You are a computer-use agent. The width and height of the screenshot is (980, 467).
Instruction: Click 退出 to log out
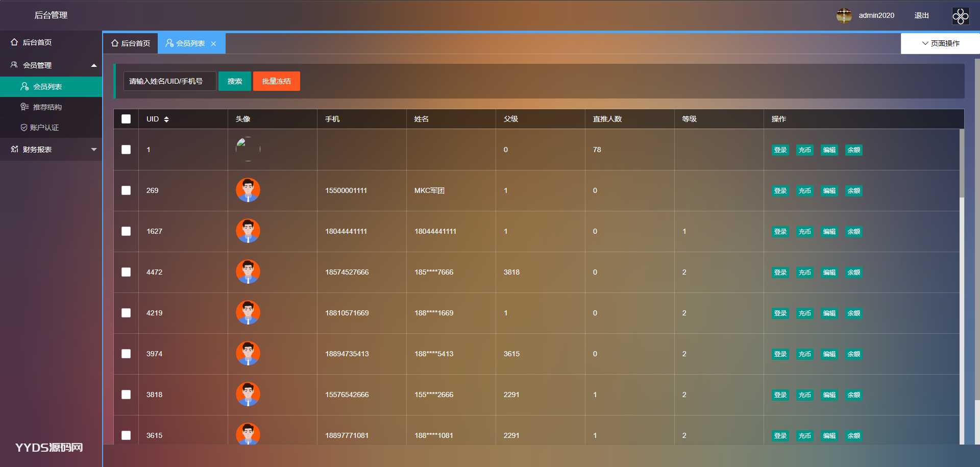(x=921, y=15)
